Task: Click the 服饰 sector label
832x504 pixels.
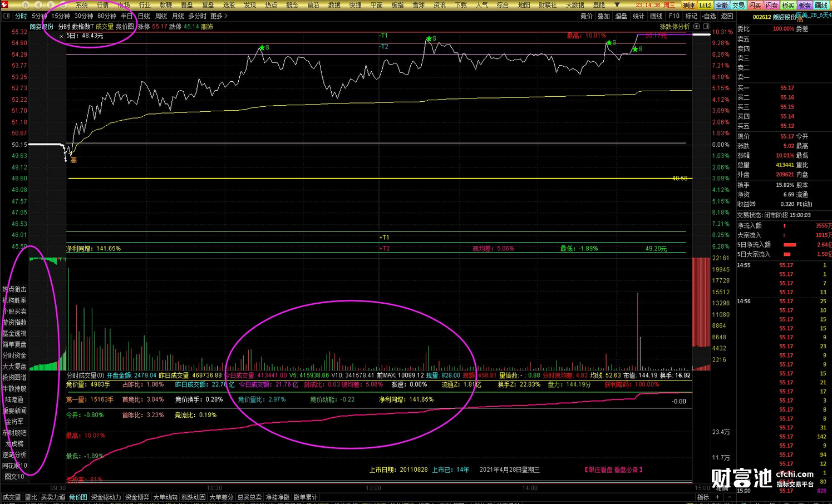Action: [x=207, y=26]
